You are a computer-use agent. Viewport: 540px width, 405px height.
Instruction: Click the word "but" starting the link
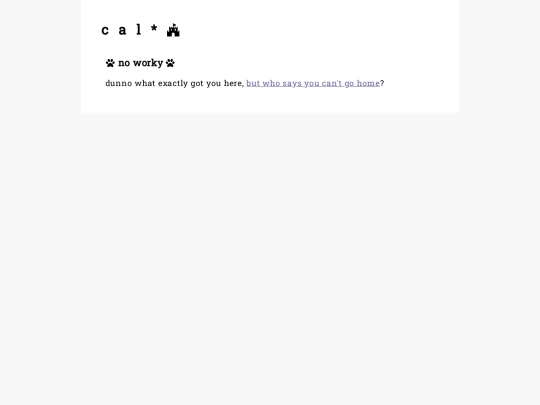coord(253,83)
